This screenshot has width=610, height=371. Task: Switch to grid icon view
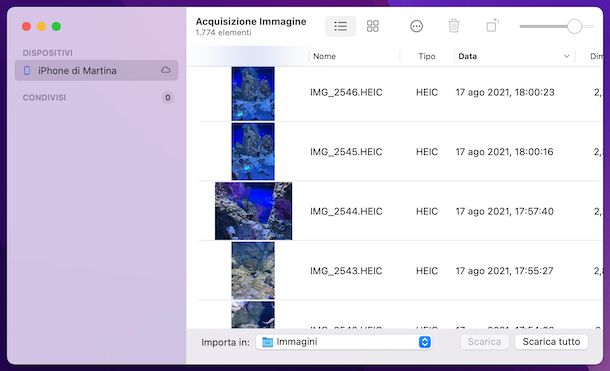373,26
